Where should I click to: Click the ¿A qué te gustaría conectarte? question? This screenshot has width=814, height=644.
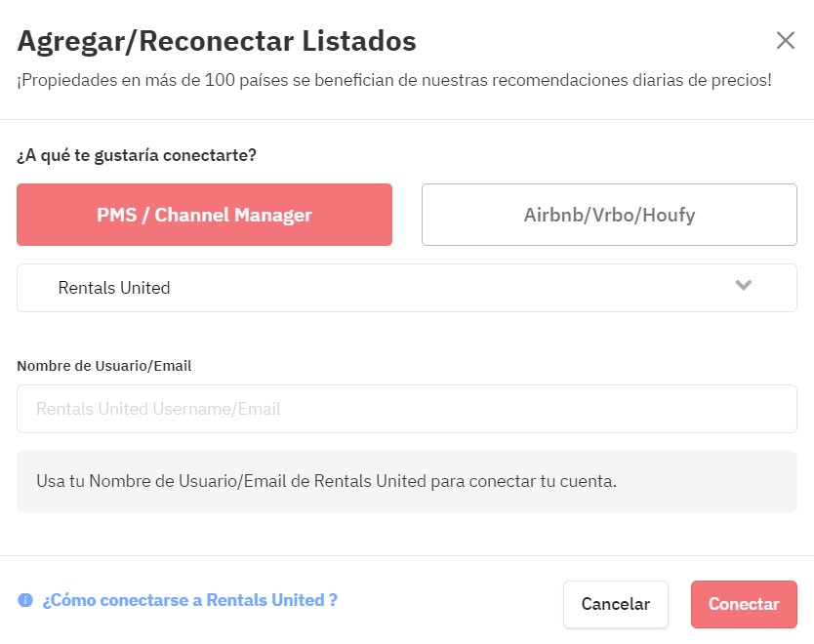[x=137, y=155]
